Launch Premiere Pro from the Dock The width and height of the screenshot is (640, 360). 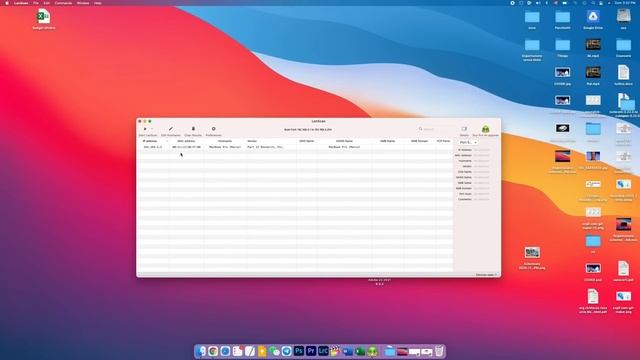tap(311, 351)
